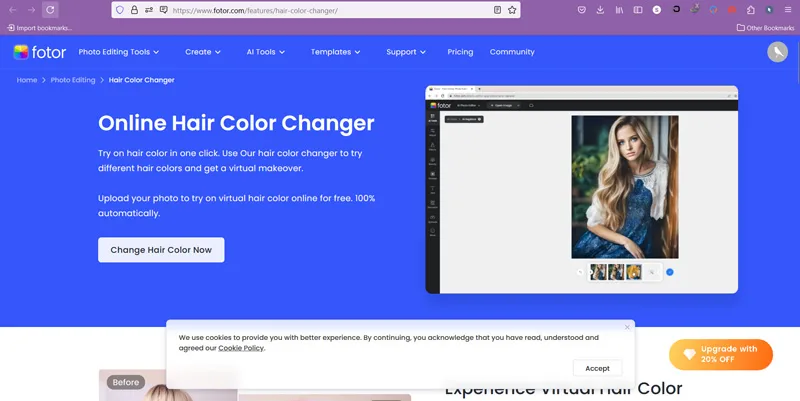Viewport: 800px width, 401px height.
Task: Open the user profile avatar
Action: coord(777,52)
